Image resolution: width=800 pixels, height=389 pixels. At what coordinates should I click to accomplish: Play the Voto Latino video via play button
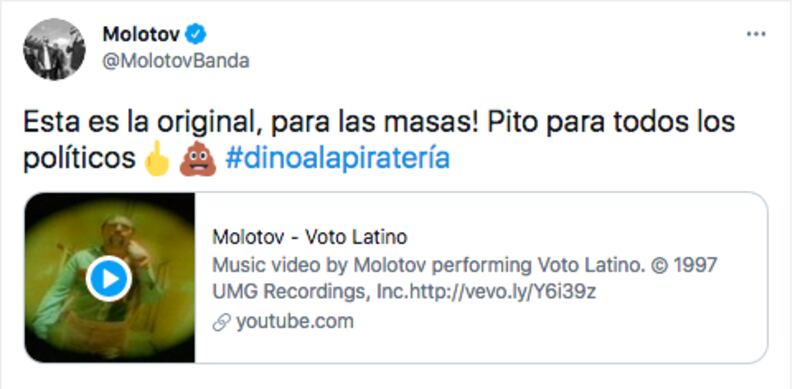[x=109, y=279]
